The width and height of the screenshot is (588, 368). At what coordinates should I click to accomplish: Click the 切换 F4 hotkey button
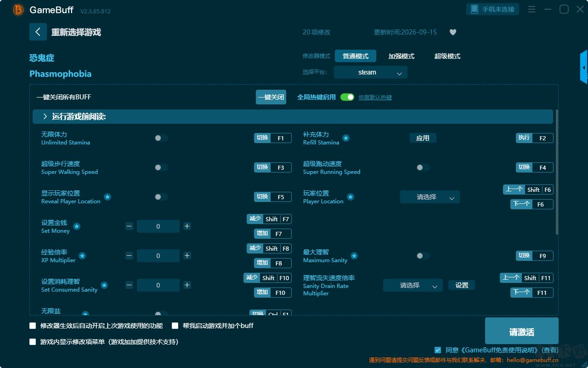point(535,167)
